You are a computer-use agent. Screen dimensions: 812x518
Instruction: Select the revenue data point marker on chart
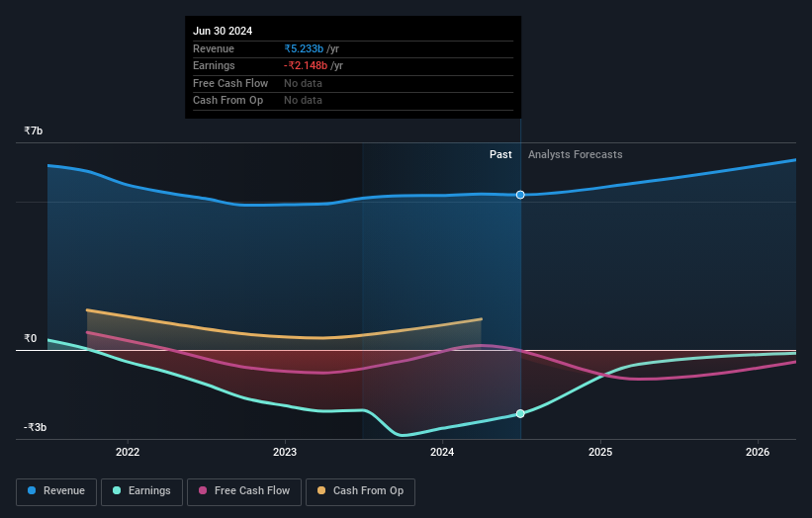click(x=520, y=195)
